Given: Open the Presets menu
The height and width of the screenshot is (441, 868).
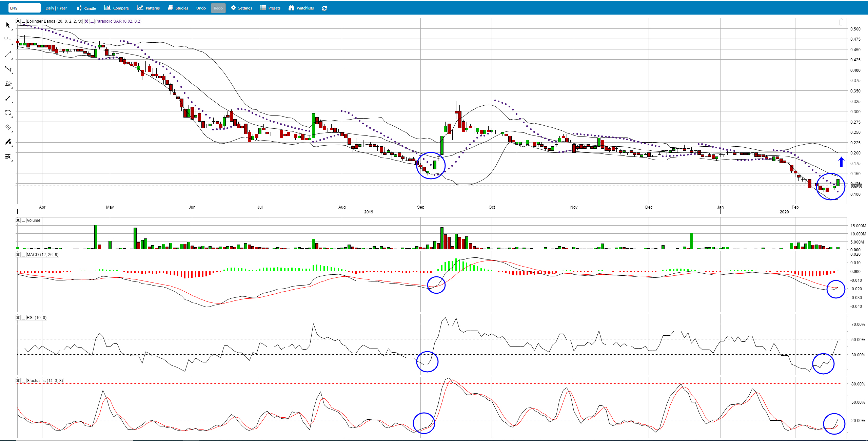Looking at the screenshot, I should (270, 8).
